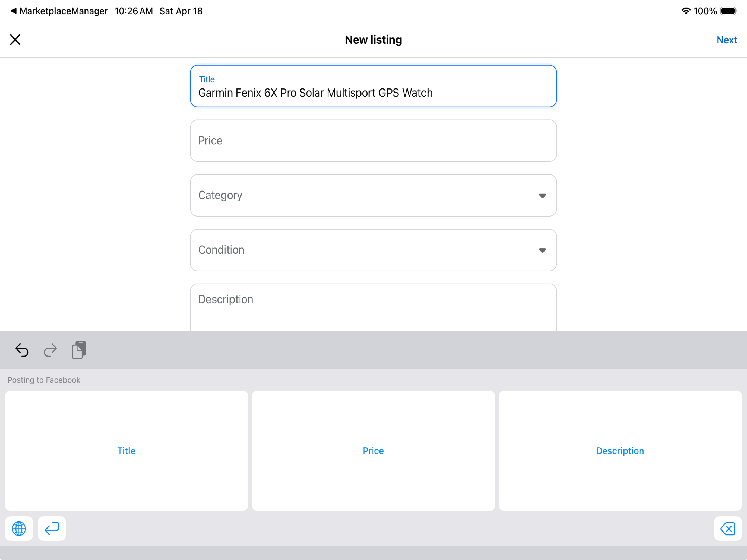Click the Category dropdown arrow
The width and height of the screenshot is (747, 560).
[x=542, y=196]
